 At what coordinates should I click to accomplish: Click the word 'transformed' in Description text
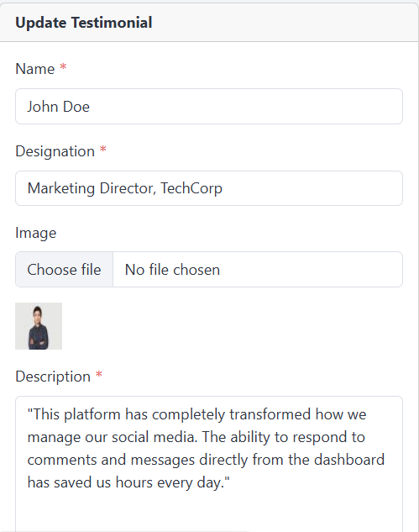tap(270, 414)
